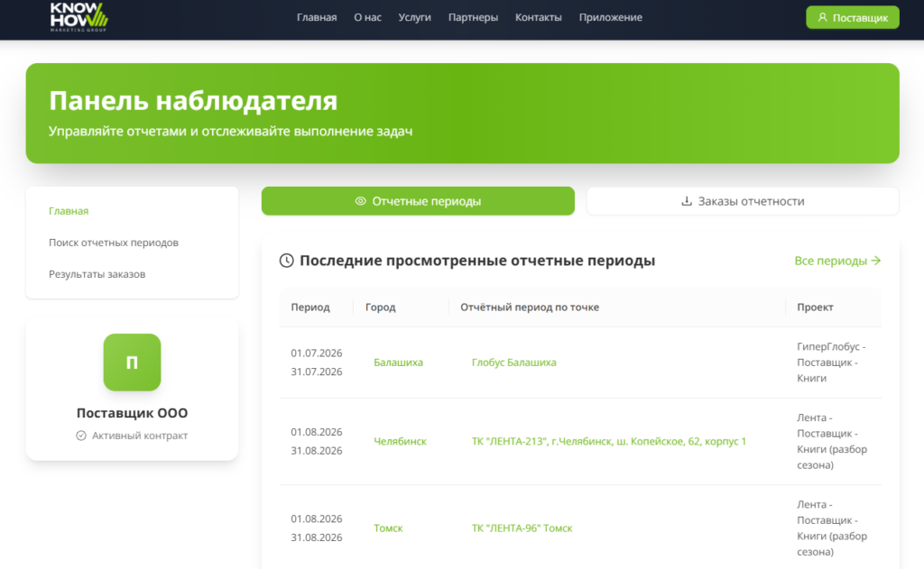Viewport: 924px width, 569px height.
Task: Open the Глобус Балашиха point link
Action: tap(513, 363)
